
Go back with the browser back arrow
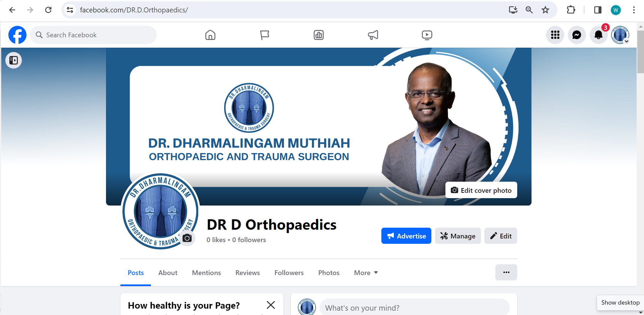12,10
